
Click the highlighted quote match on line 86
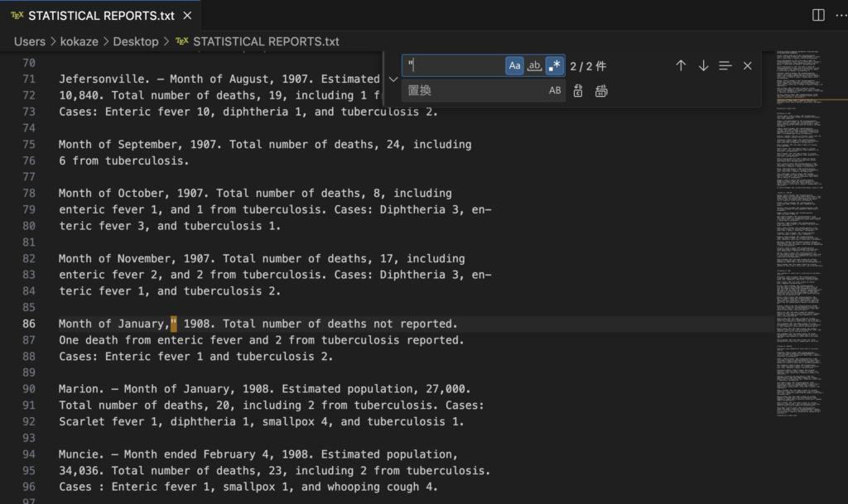pos(174,324)
